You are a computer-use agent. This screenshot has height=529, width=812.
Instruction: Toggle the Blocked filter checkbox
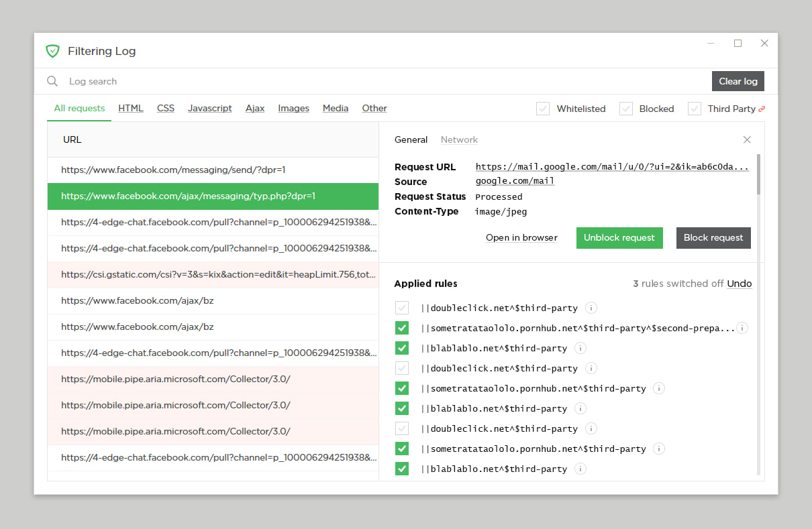[626, 109]
